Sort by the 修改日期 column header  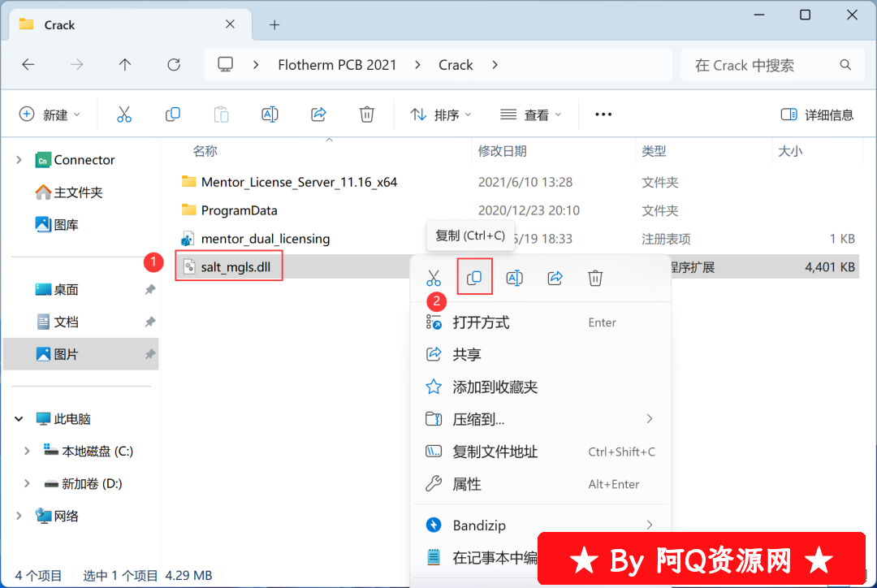(503, 151)
